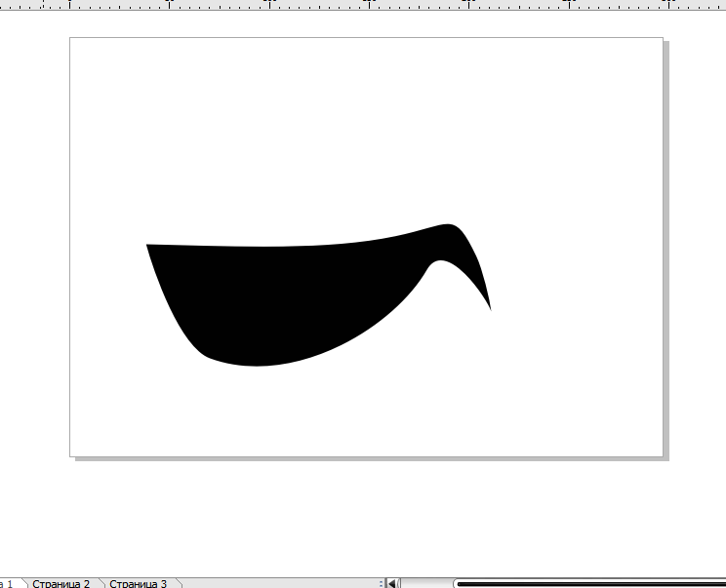Click the splitter handle beside the page tabs
The height and width of the screenshot is (588, 726).
click(381, 584)
